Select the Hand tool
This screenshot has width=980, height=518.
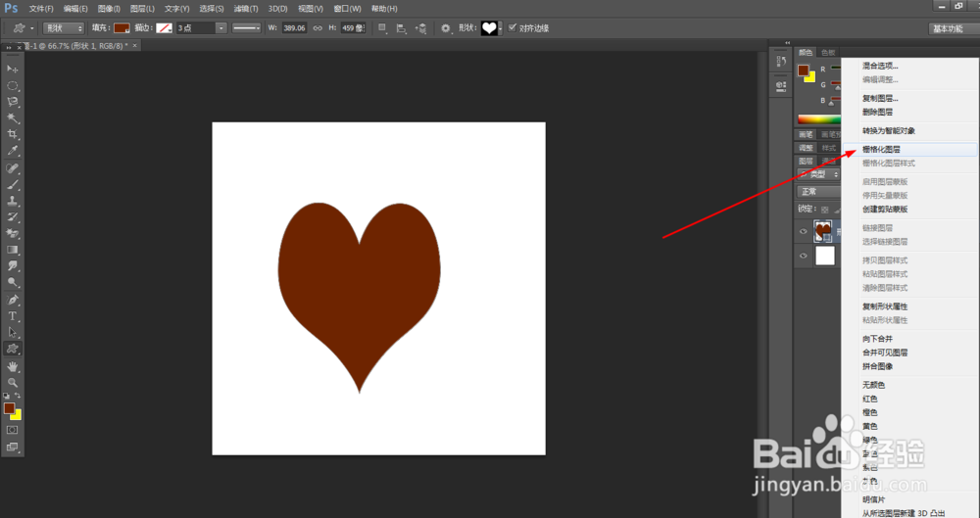[13, 367]
